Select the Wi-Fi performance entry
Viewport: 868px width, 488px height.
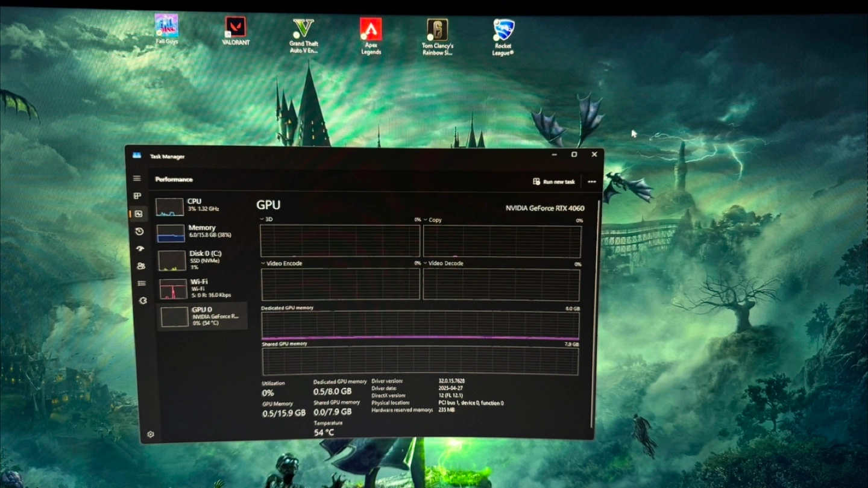tap(203, 288)
